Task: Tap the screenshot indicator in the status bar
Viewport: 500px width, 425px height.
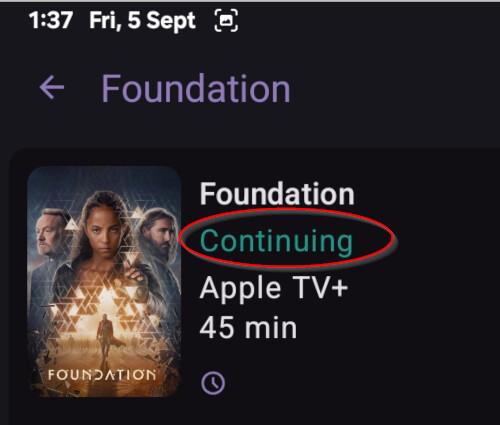Action: click(x=226, y=21)
